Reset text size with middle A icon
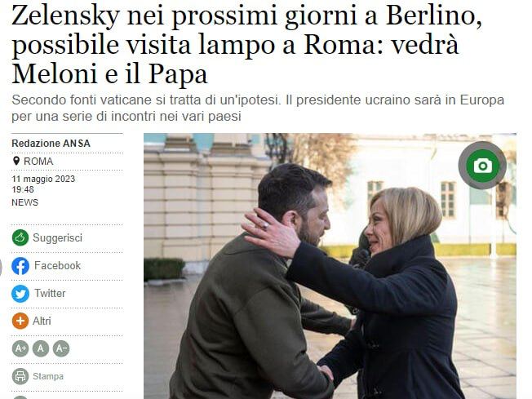This screenshot has width=532, height=399. [x=41, y=348]
